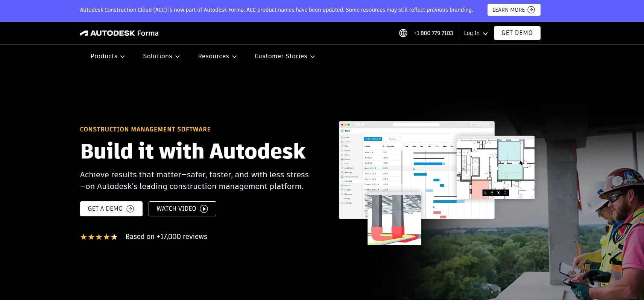644x308 pixels.
Task: Click the ACC announcement banner text
Action: tap(276, 10)
